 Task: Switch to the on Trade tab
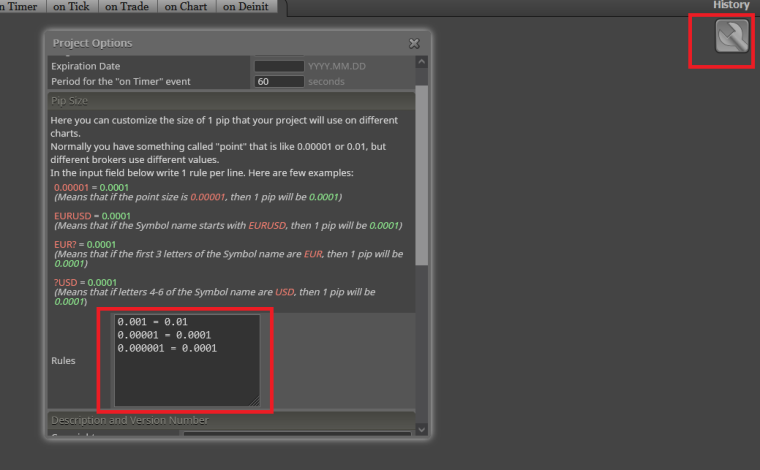[127, 6]
